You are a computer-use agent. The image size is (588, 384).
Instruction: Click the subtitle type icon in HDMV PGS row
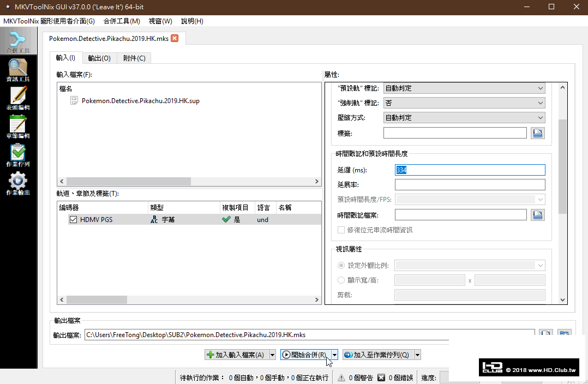pyautogui.click(x=154, y=220)
